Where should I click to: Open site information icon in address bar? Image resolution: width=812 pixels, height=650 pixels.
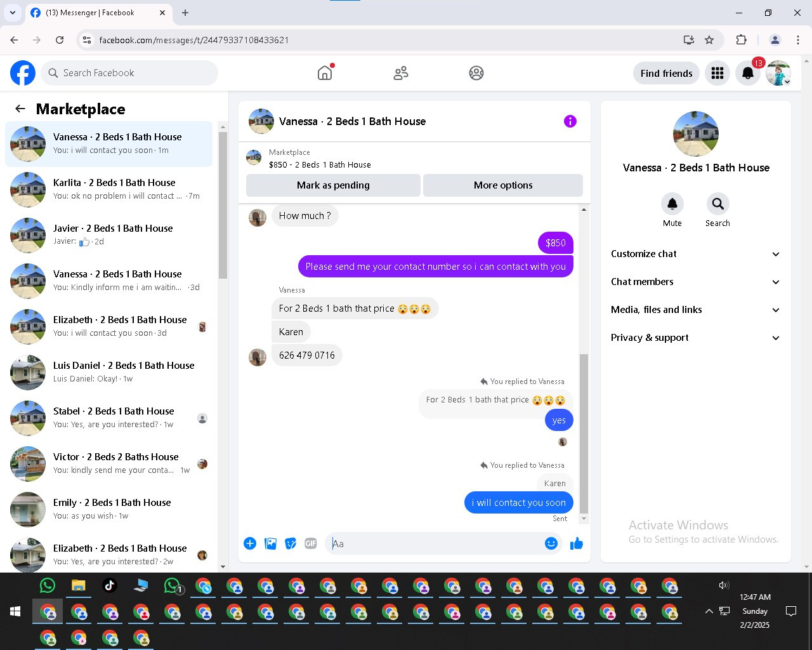point(87,40)
